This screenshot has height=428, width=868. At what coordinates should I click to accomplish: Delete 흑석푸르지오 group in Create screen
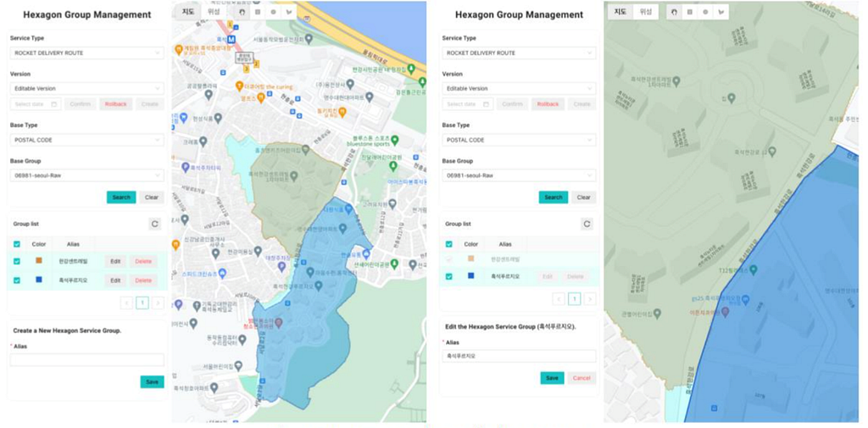143,281
